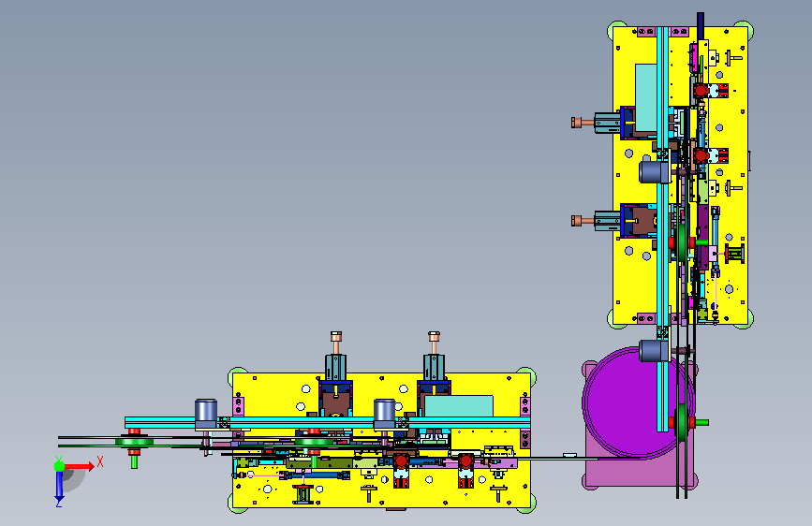Screen dimensions: 812x526
Task: Click the green Y axis origin sphere
Action: click(x=60, y=466)
